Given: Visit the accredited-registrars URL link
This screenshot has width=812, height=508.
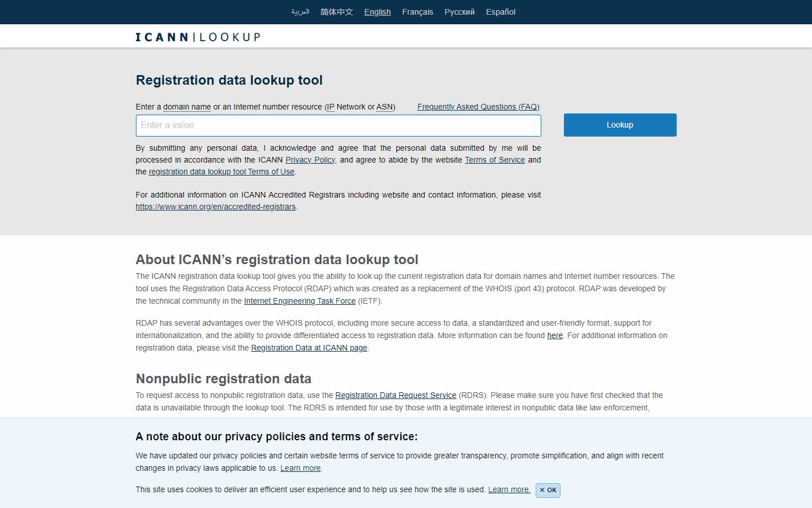Looking at the screenshot, I should 215,207.
